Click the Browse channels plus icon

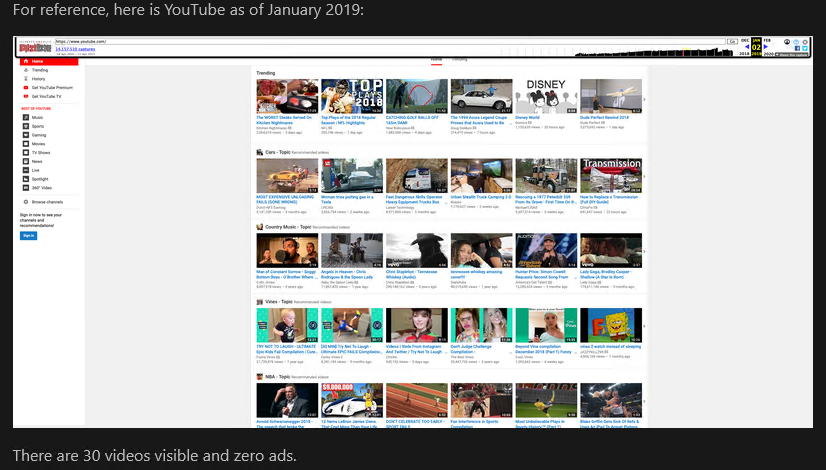(x=26, y=202)
